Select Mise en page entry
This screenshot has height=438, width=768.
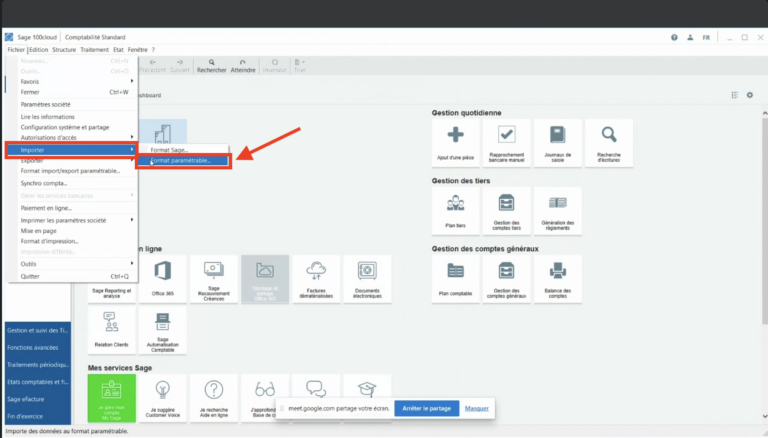tap(72, 231)
